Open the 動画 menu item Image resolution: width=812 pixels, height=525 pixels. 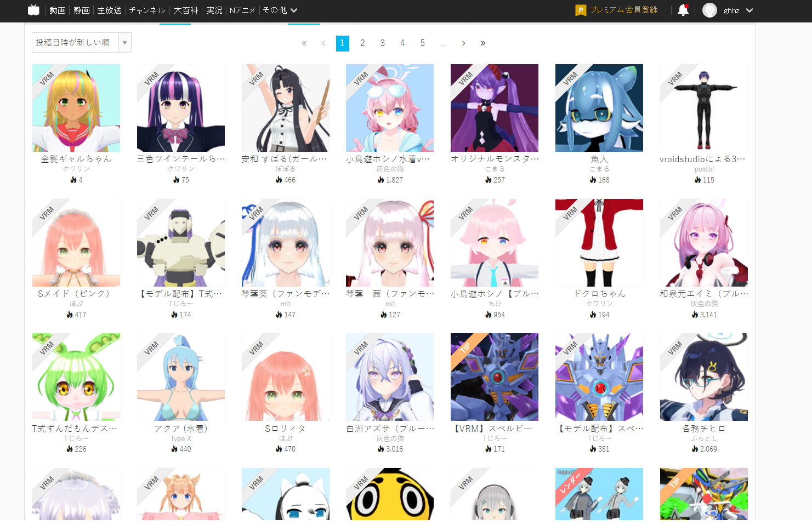click(x=58, y=10)
